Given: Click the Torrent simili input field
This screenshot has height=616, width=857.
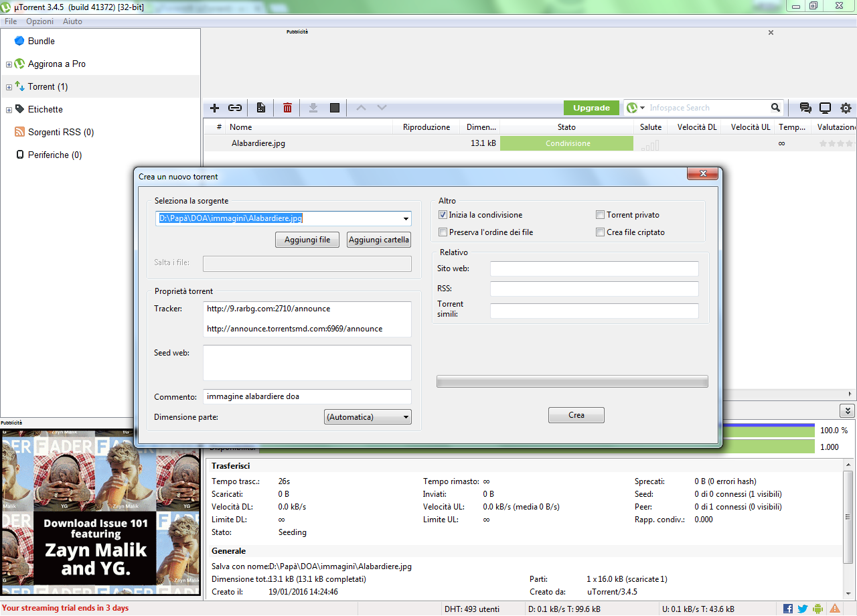Looking at the screenshot, I should click(595, 311).
